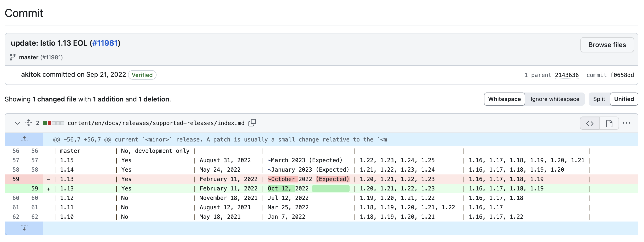644x242 pixels.
Task: Click 'August 12, 2021' date cell
Action: 225,207
